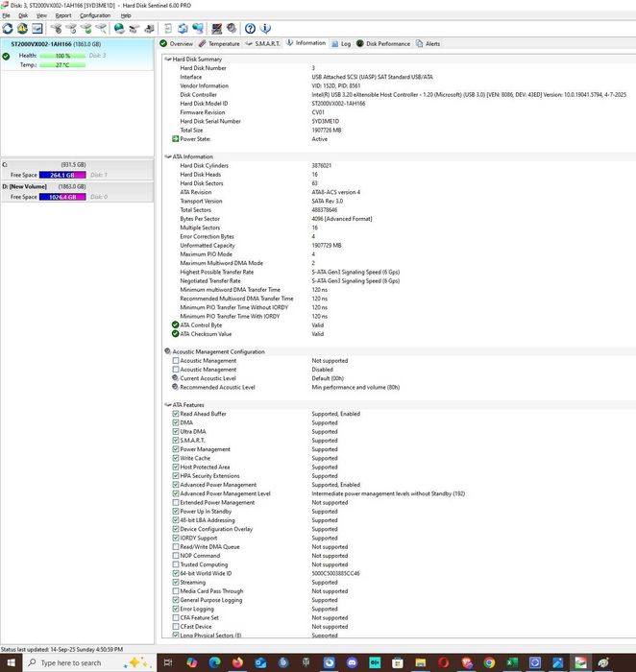This screenshot has width=636, height=672.
Task: Collapse the ATA Features section
Action: [168, 404]
